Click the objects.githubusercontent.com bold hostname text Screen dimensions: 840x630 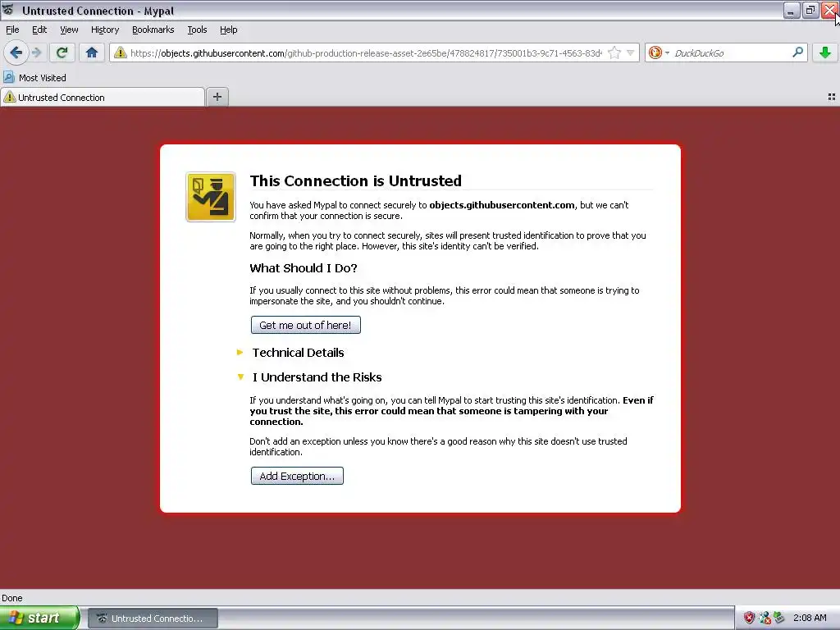(502, 204)
